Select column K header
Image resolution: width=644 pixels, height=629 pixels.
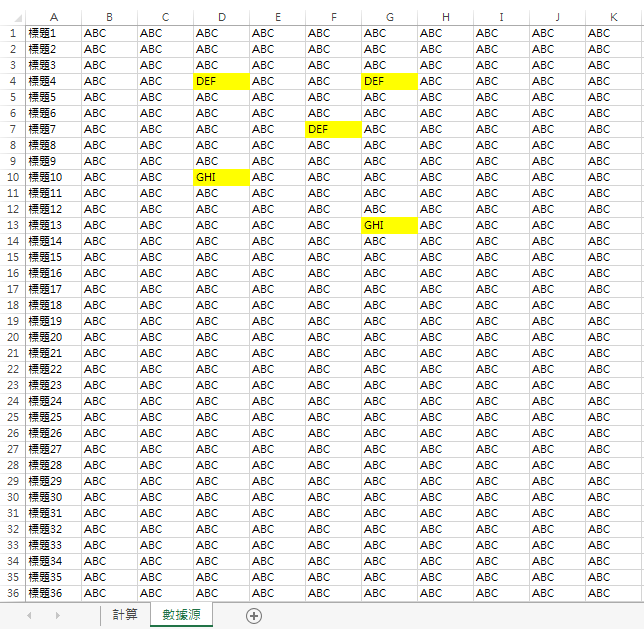click(x=613, y=17)
